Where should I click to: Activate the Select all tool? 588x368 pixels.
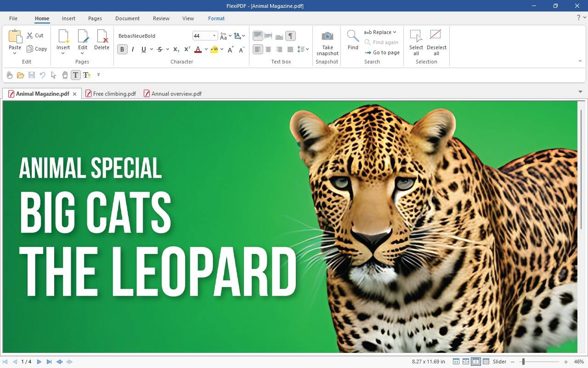point(415,43)
